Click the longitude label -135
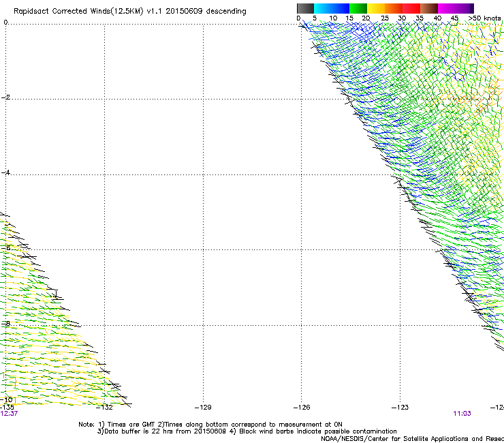This screenshot has width=504, height=443. tap(7, 408)
